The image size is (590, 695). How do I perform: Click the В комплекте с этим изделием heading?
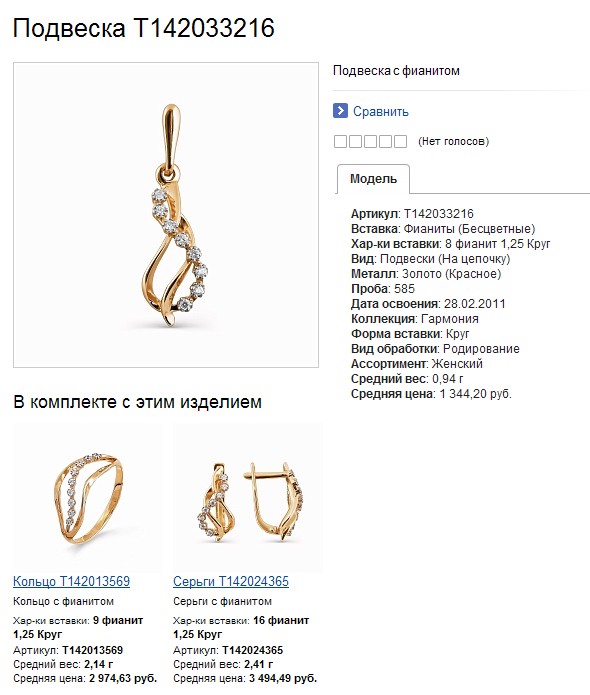137,402
